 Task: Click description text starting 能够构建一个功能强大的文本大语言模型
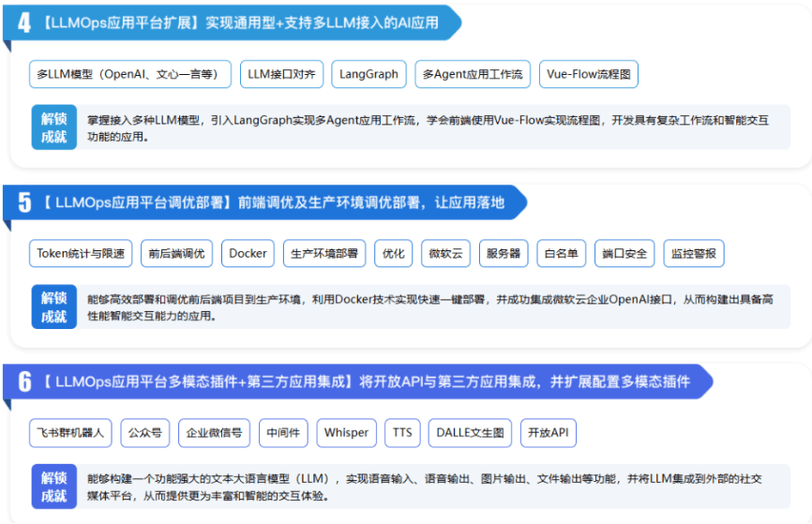click(424, 487)
